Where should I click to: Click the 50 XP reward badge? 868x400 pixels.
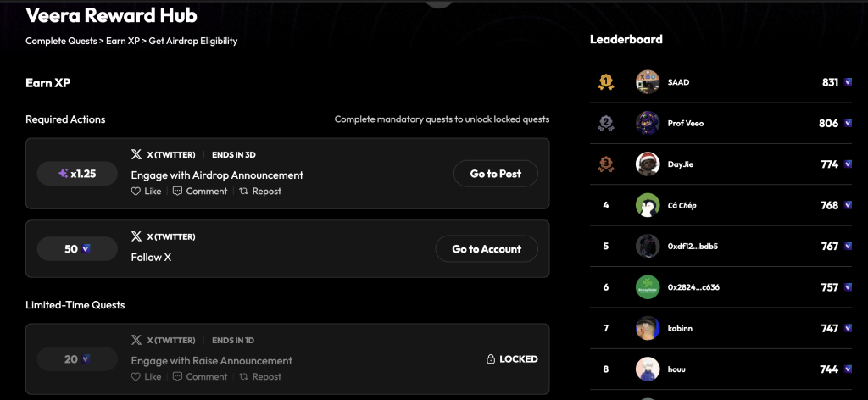77,249
